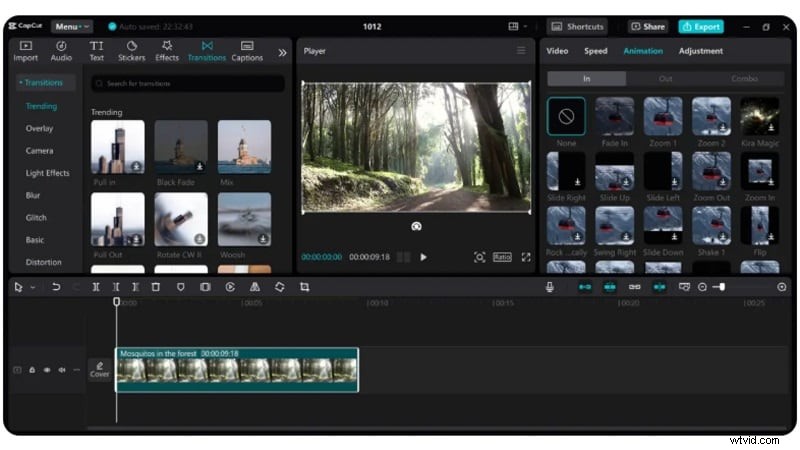Image resolution: width=800 pixels, height=450 pixels.
Task: Choose the Mix transition thumbnail
Action: [244, 147]
